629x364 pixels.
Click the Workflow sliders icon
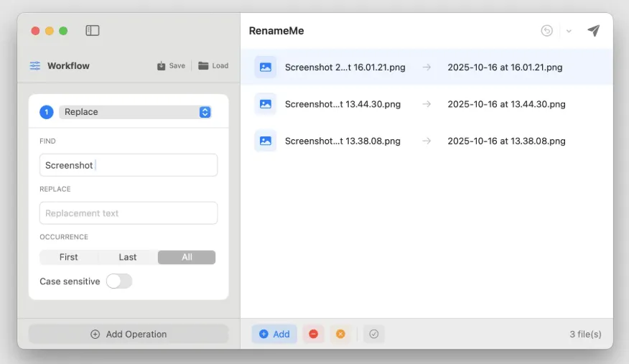tap(35, 66)
